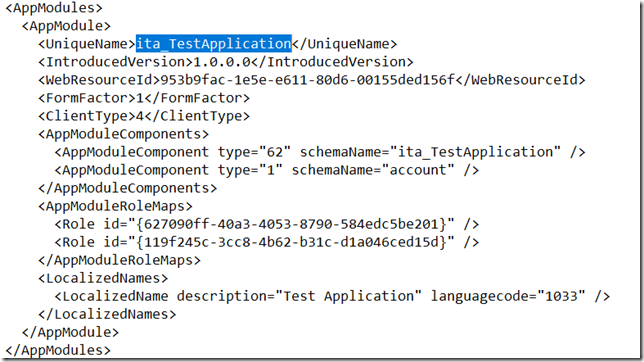Click the languagecode="1033" attribute

tap(508, 296)
